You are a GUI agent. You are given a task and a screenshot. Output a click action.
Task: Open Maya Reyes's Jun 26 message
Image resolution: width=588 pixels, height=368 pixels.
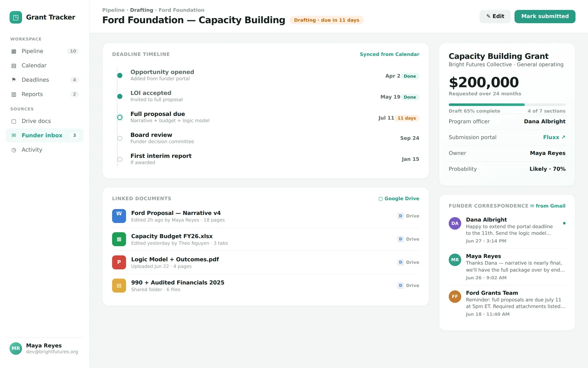tap(507, 267)
